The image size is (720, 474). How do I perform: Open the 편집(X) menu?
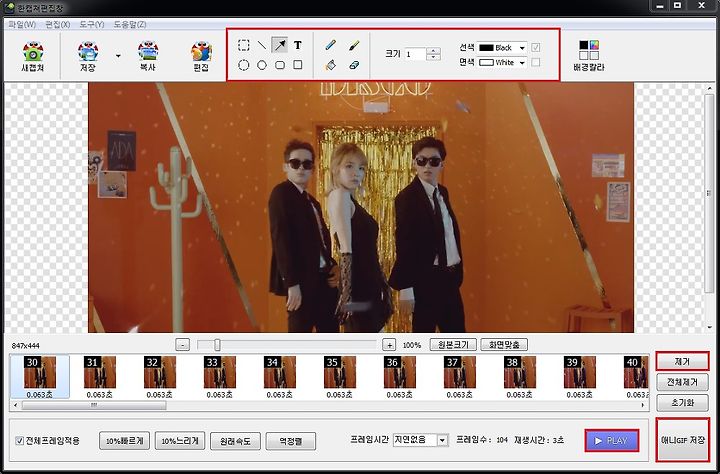point(58,24)
